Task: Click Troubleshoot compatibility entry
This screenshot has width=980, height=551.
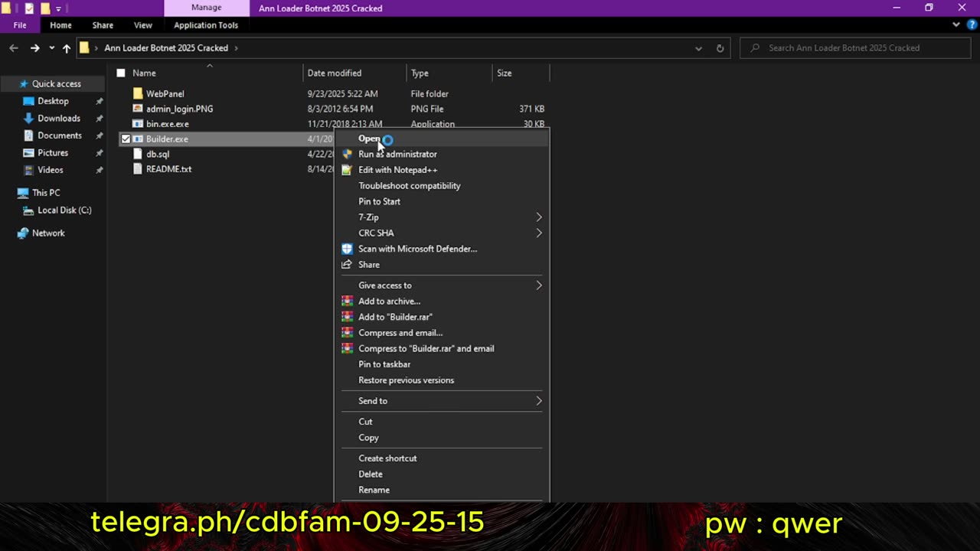Action: [442, 186]
